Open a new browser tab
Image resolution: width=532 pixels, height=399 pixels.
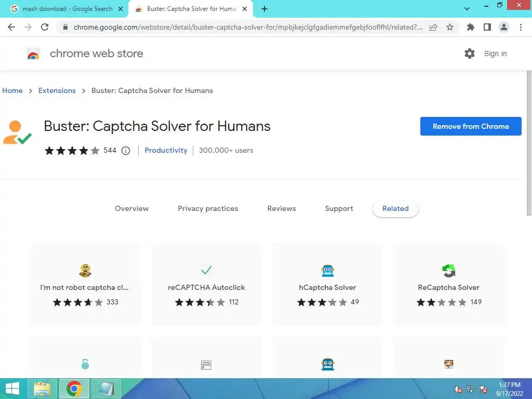point(264,9)
